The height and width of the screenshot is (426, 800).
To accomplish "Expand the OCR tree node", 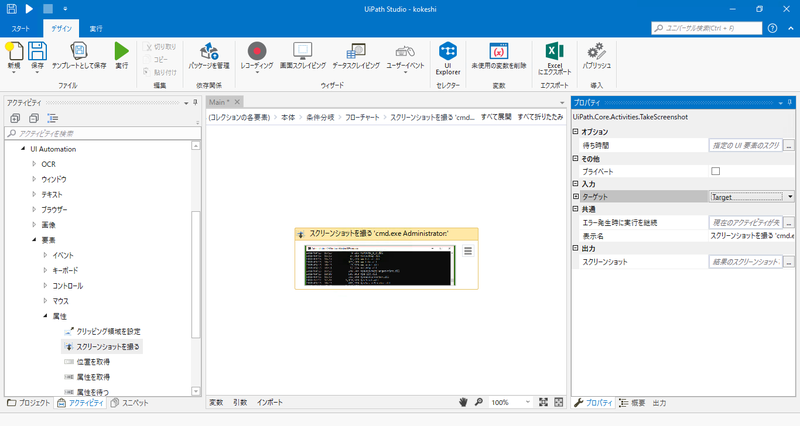I will pyautogui.click(x=34, y=164).
